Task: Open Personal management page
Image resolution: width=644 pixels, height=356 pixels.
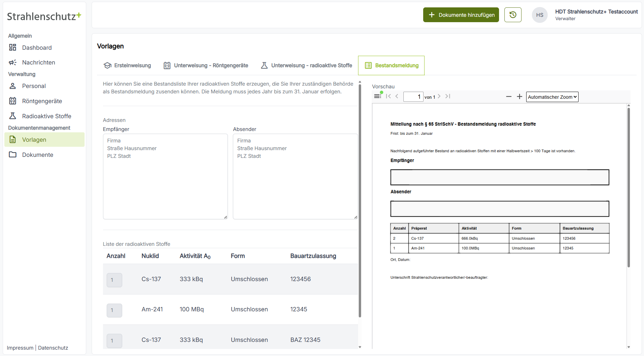Action: coord(44,86)
